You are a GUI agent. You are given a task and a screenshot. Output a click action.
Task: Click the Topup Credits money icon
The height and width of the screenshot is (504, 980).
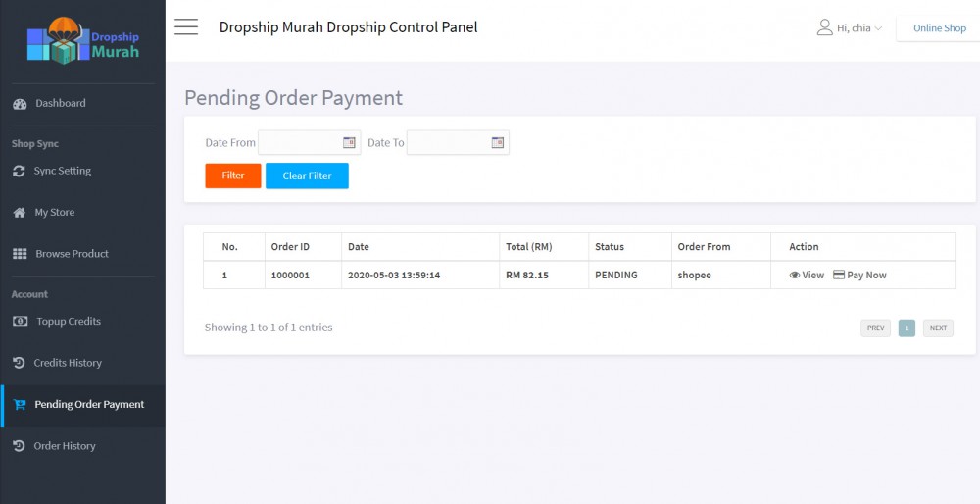coord(20,322)
